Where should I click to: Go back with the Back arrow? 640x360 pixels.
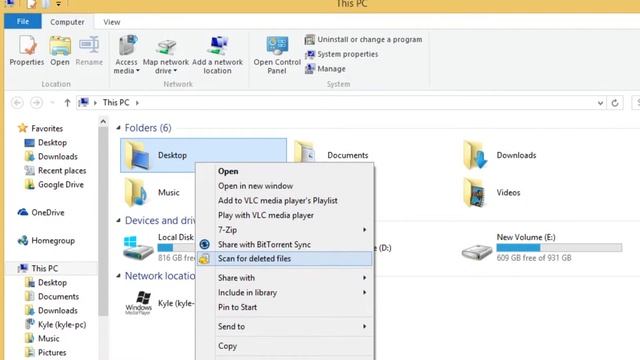17,103
